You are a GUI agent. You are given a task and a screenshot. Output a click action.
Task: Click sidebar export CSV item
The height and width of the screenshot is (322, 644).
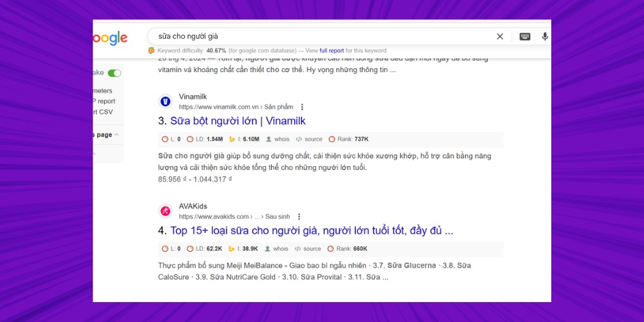(102, 111)
